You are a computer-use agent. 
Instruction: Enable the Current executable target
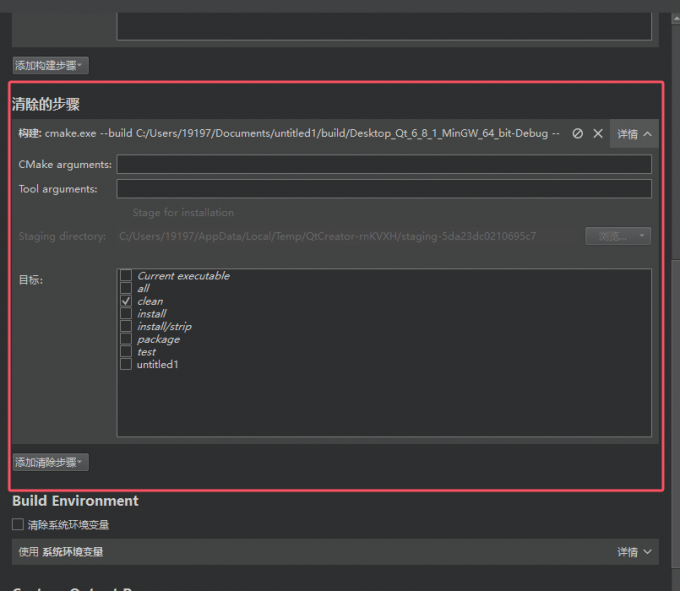click(126, 275)
